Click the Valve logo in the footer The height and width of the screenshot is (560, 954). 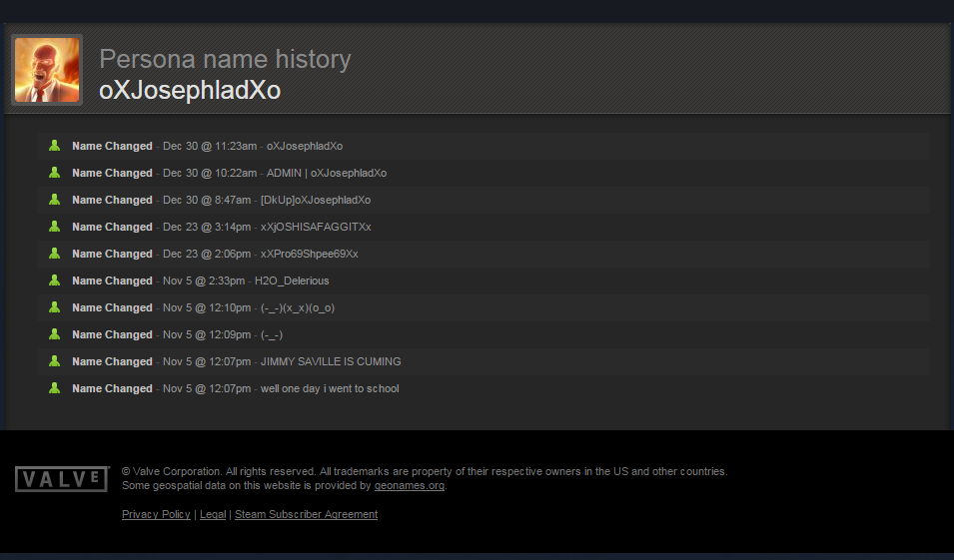62,479
